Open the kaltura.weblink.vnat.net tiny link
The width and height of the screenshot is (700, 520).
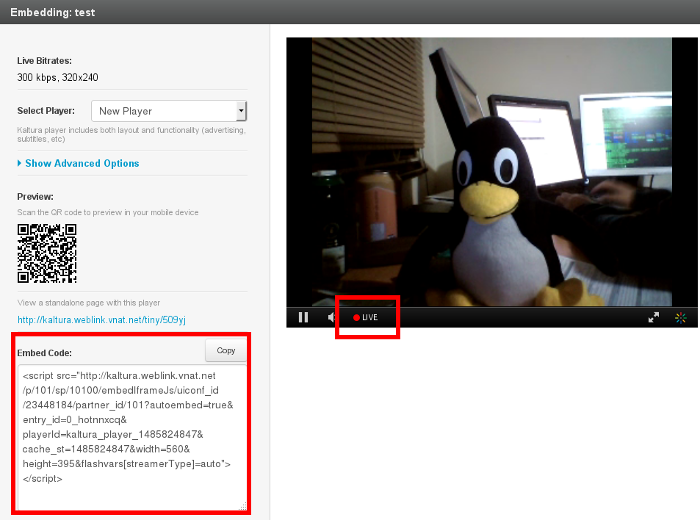[x=101, y=320]
